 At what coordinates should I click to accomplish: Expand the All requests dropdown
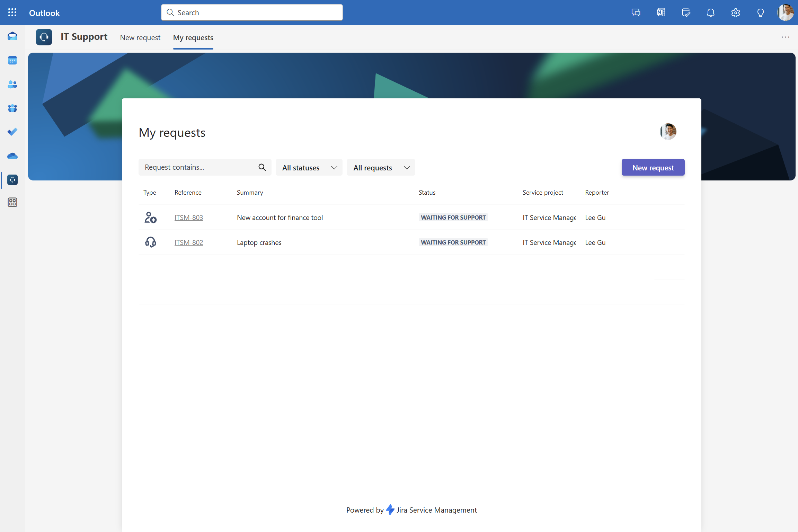tap(381, 168)
